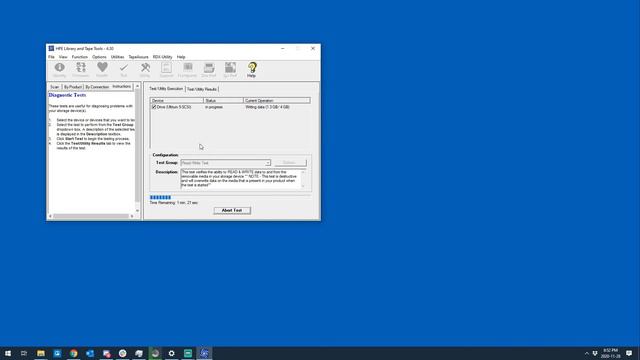Click the Description box scroll down arrow
This screenshot has width=640, height=360.
tap(303, 186)
